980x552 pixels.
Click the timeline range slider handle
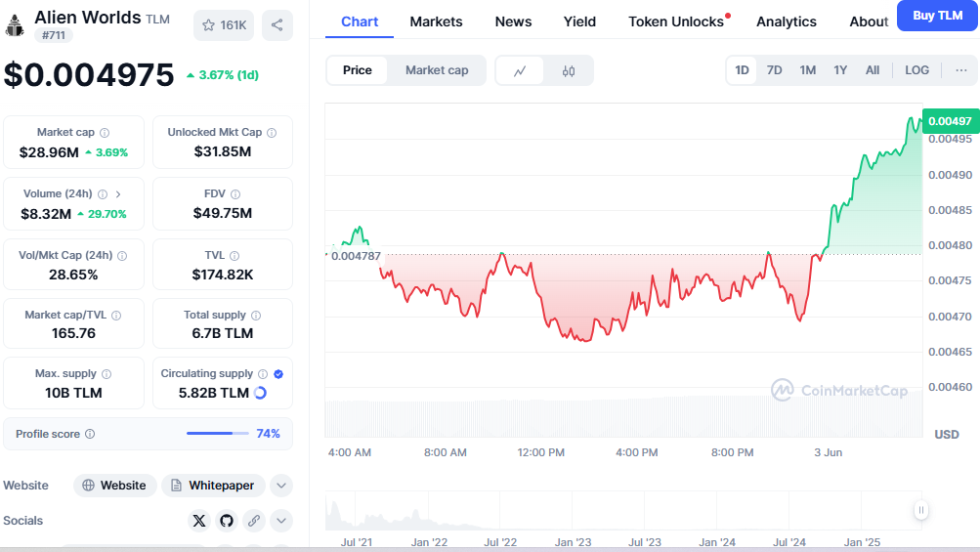click(920, 510)
